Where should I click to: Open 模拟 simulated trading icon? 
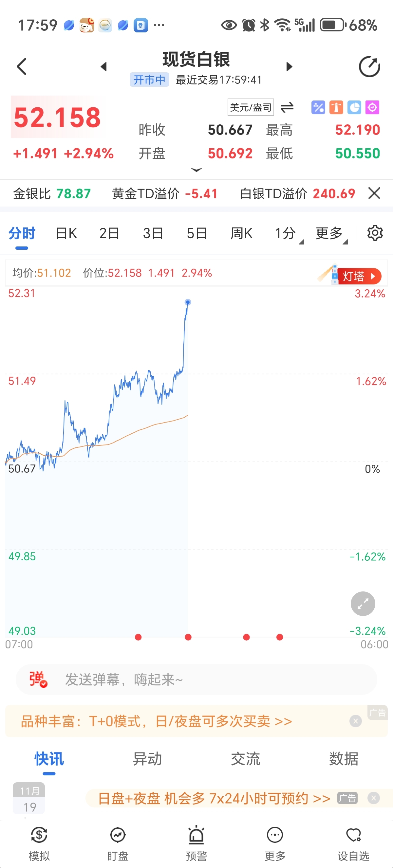pos(39,841)
